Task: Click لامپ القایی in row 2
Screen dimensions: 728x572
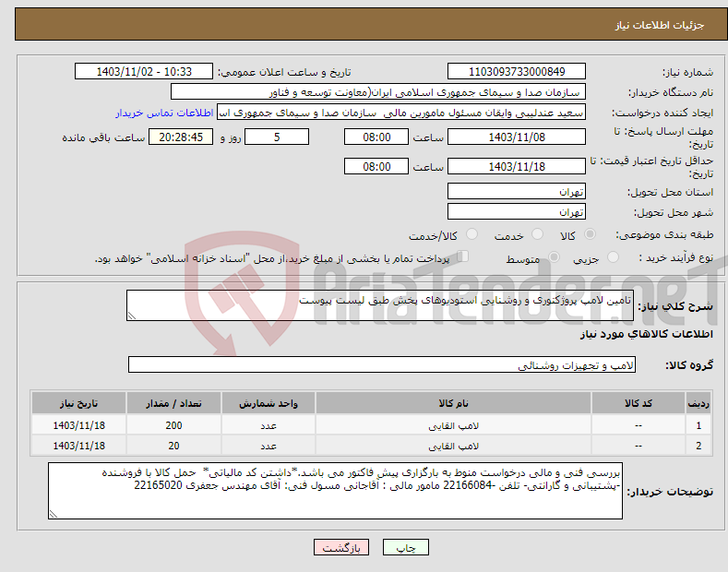Action: coord(453,447)
